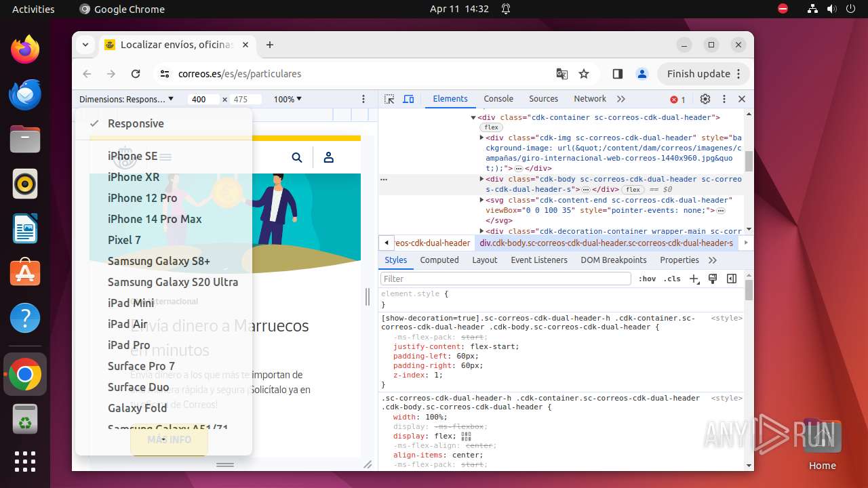Bookmark this page with star icon

pyautogui.click(x=584, y=74)
